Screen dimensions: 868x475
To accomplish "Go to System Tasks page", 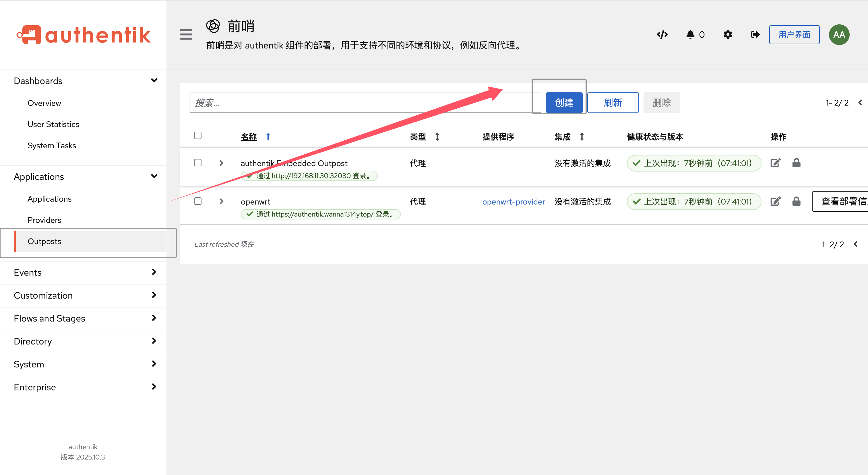I will 52,145.
